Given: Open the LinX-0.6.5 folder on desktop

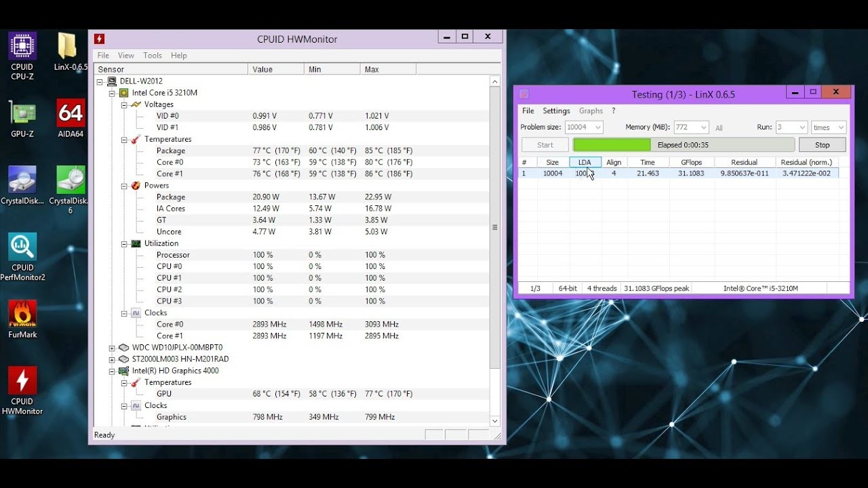Looking at the screenshot, I should coord(71,52).
